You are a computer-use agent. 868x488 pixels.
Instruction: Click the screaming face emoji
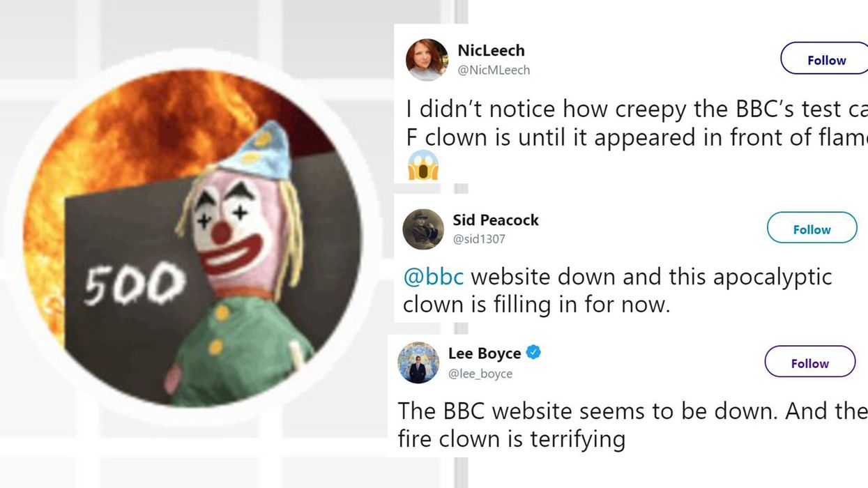[x=423, y=165]
